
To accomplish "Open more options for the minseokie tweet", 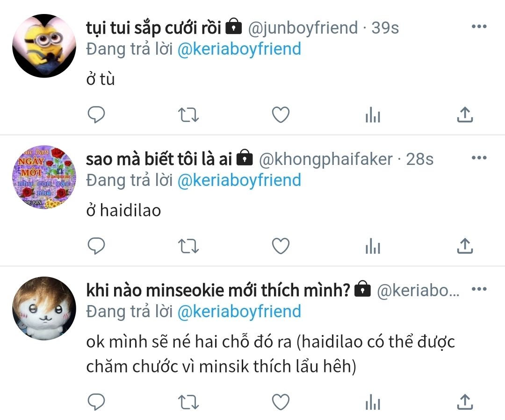I will pyautogui.click(x=479, y=289).
